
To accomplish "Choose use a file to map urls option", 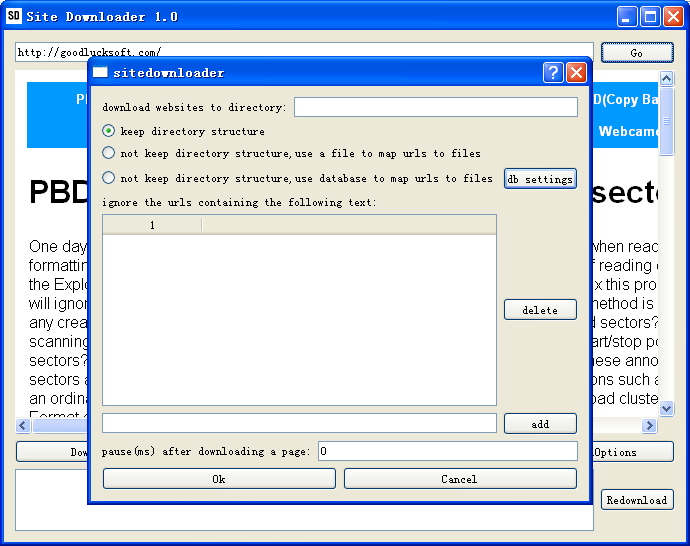I will (109, 154).
